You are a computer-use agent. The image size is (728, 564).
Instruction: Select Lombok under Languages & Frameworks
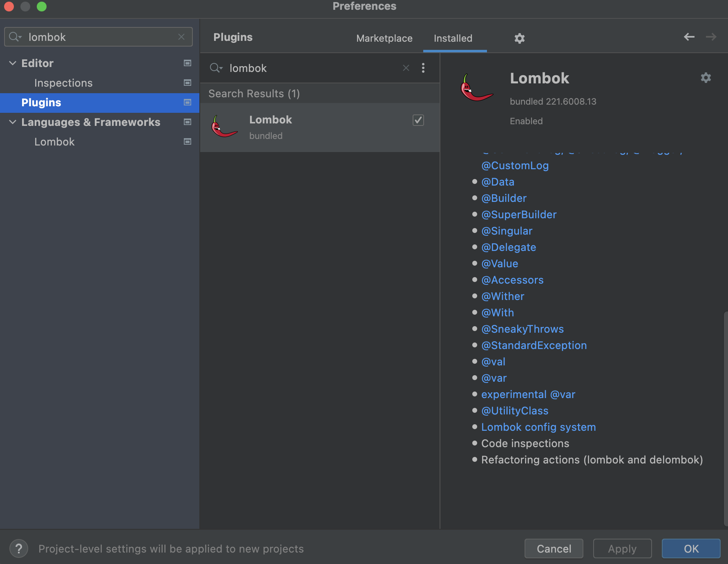click(x=54, y=142)
